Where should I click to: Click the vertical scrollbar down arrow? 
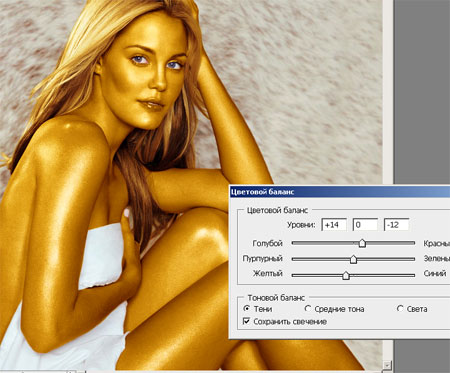pyautogui.click(x=387, y=364)
